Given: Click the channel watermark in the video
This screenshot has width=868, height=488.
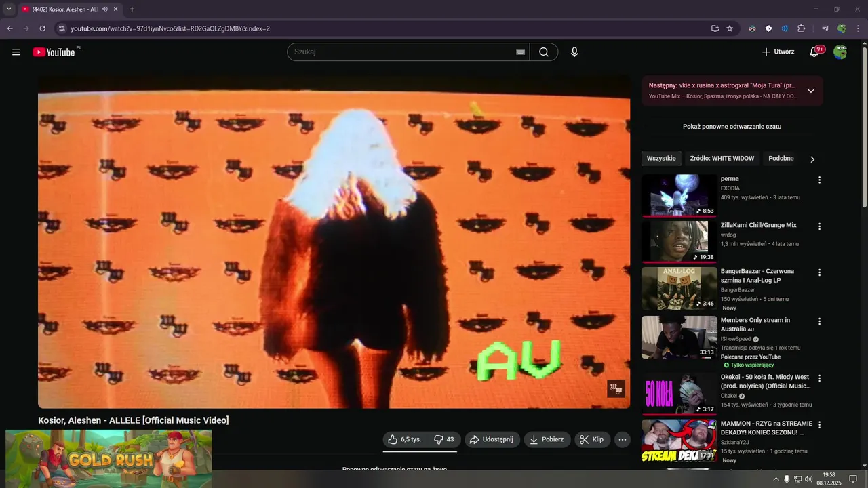Looking at the screenshot, I should [x=616, y=389].
